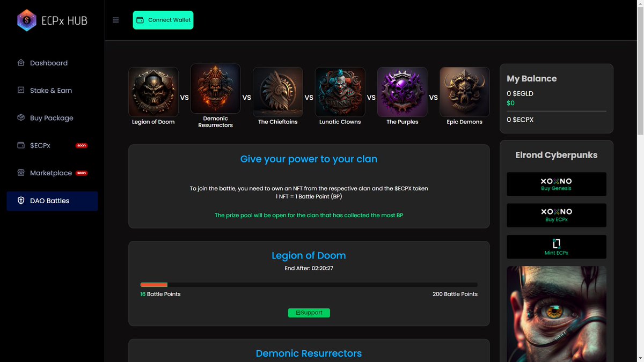Click 'Lunatic Clowns' label under emblem

(340, 122)
